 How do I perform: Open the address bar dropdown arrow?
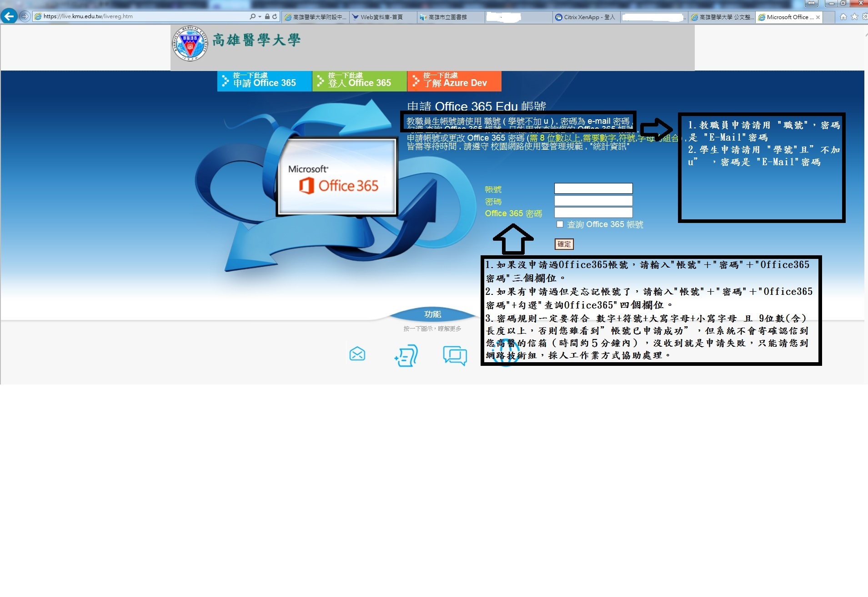[260, 16]
